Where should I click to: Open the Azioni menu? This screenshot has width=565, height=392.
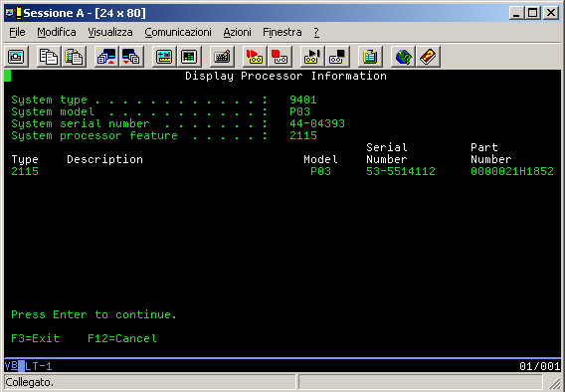coord(237,32)
